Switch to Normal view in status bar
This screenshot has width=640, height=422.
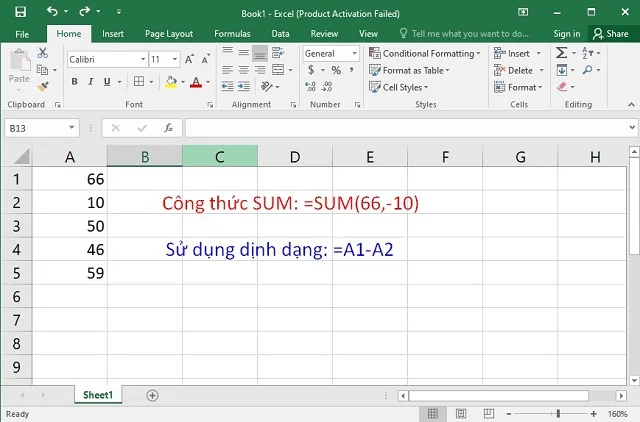[433, 414]
